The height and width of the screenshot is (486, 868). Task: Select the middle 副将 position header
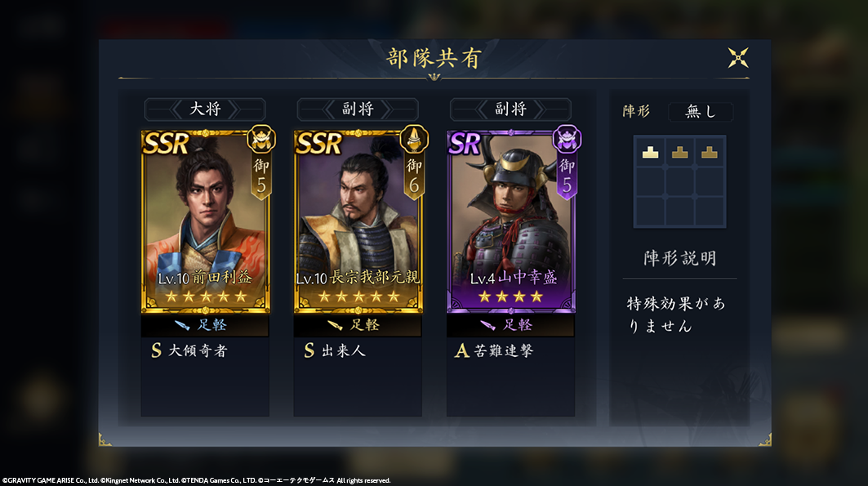(x=358, y=109)
